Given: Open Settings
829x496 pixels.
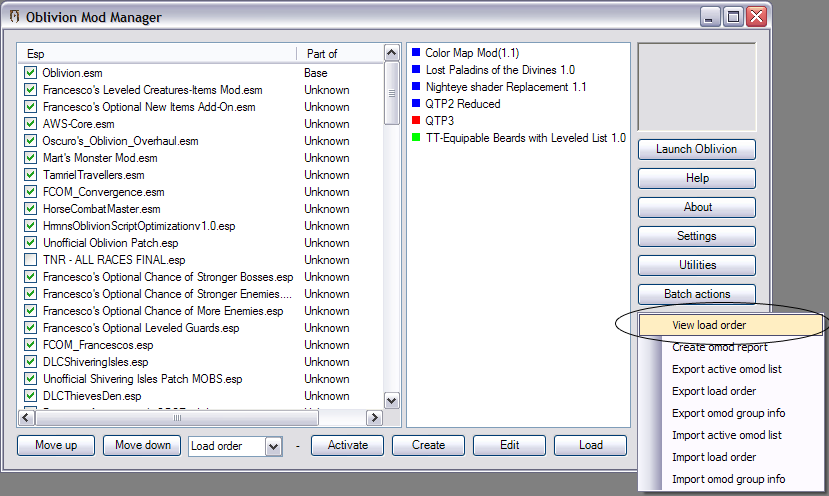Looking at the screenshot, I should 697,236.
